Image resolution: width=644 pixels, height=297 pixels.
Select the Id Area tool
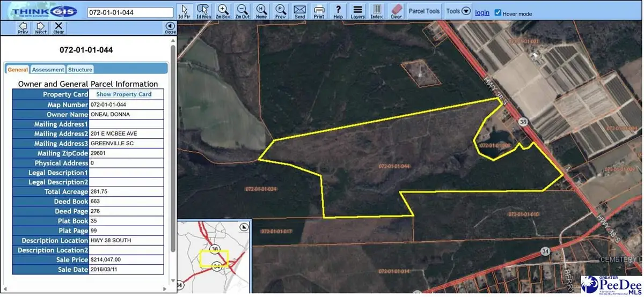coord(203,11)
